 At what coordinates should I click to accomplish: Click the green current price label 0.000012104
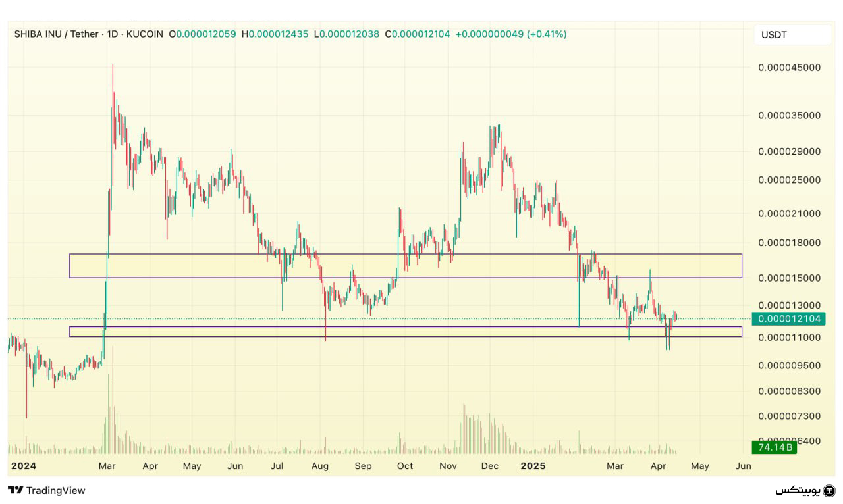pos(789,319)
